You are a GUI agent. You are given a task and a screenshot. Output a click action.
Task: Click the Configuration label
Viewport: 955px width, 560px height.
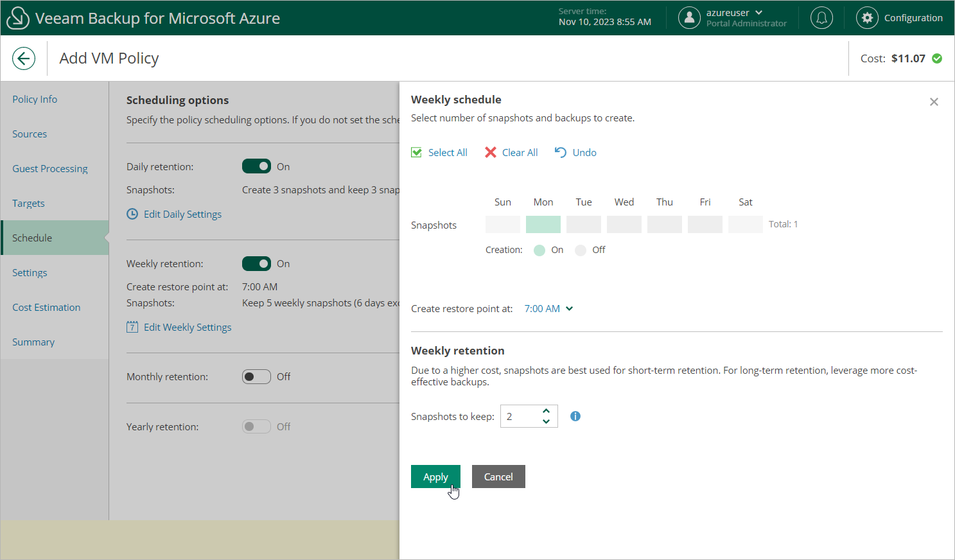[x=913, y=18]
